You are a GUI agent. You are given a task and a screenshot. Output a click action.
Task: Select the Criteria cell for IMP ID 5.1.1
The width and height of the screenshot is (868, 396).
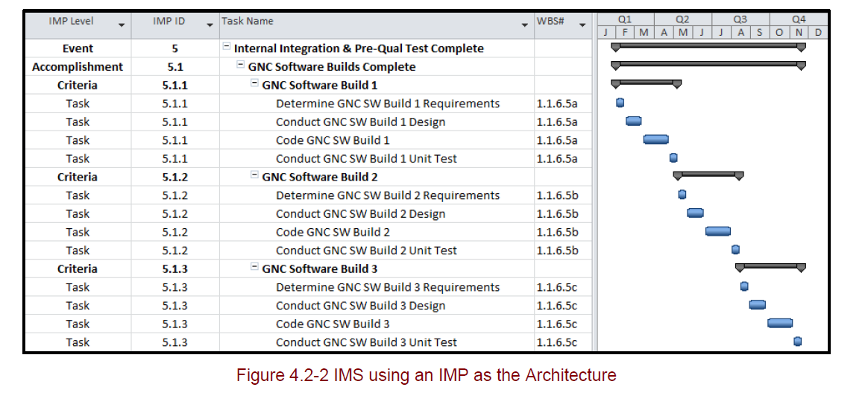[x=78, y=85]
